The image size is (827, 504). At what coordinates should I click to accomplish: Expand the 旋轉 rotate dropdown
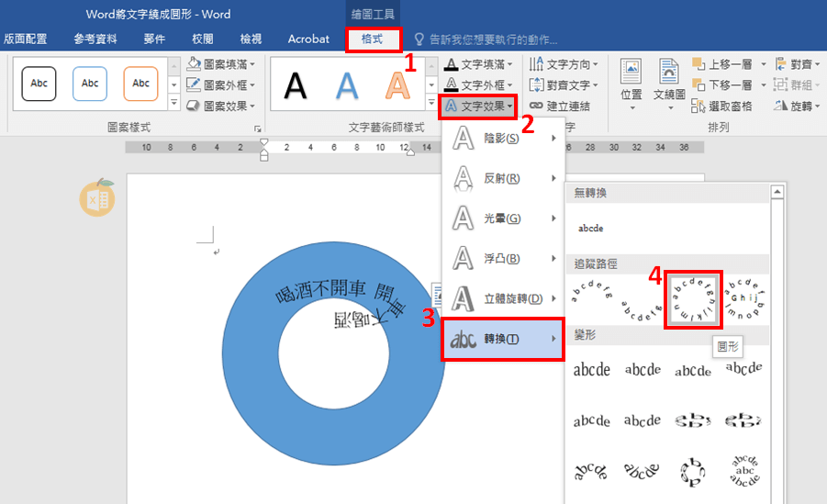coord(795,106)
